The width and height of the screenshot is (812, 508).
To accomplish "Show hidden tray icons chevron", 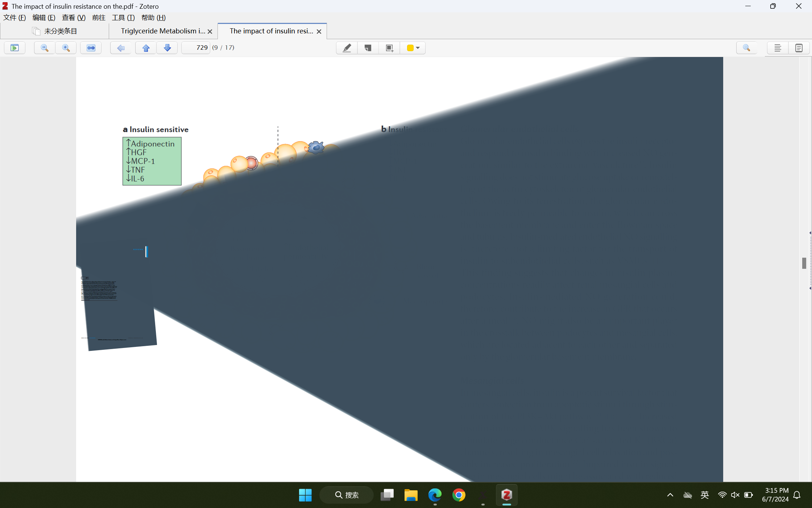I will click(x=670, y=495).
